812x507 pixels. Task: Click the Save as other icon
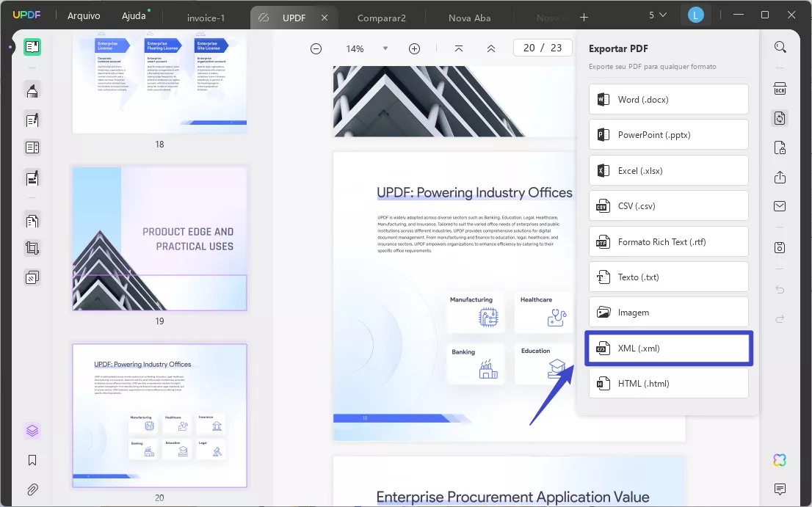point(780,248)
